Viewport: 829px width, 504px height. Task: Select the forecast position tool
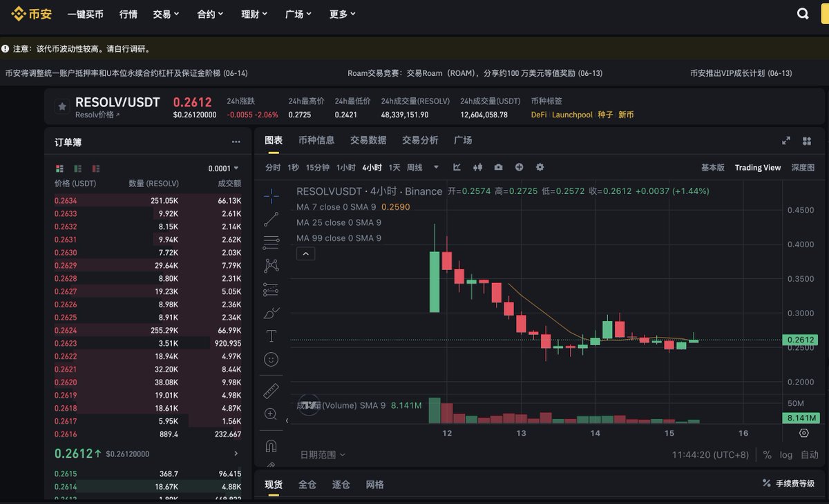click(271, 289)
